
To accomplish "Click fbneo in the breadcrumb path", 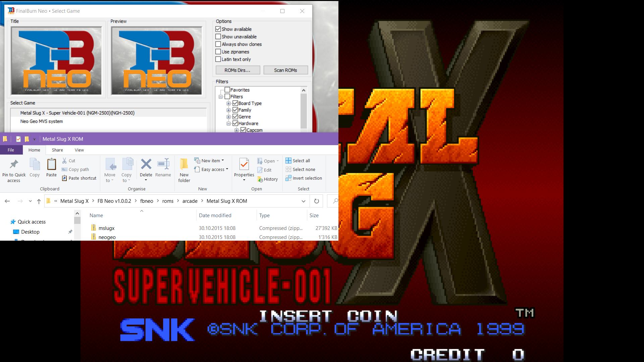I will [147, 201].
